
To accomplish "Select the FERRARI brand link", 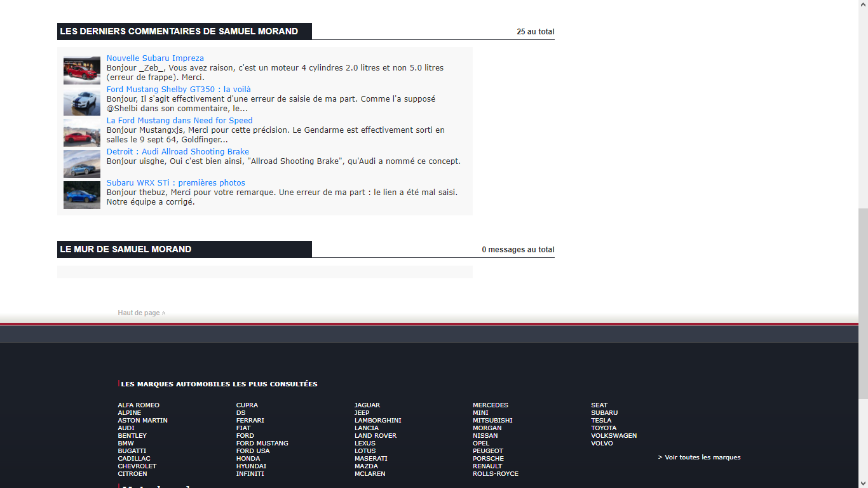I will point(250,421).
